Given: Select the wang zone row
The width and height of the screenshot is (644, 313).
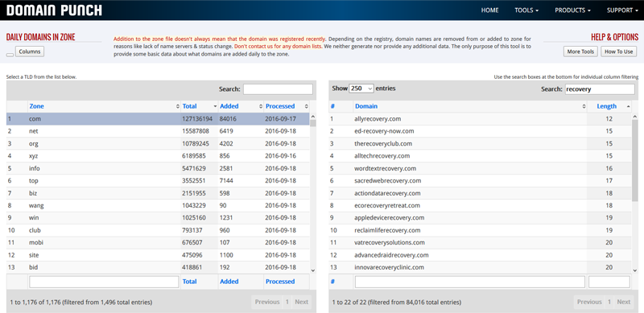Looking at the screenshot, I should [x=158, y=205].
